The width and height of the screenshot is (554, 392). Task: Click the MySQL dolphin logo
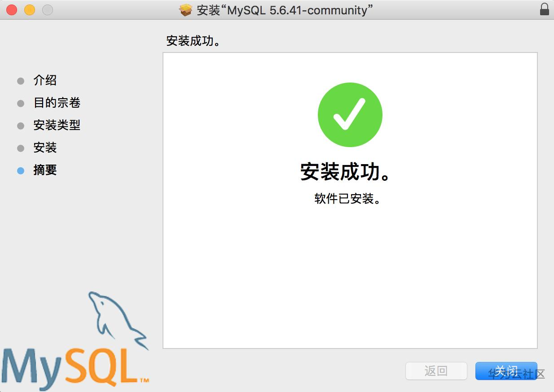(118, 320)
